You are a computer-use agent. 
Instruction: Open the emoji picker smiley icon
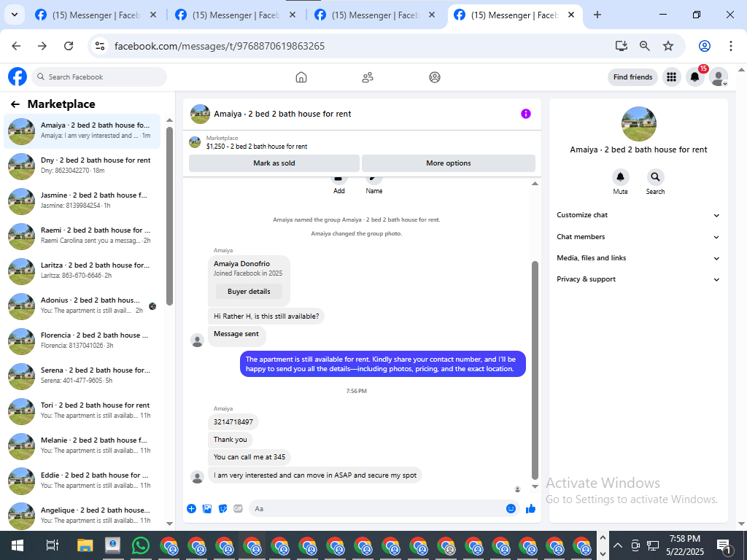[x=511, y=508]
